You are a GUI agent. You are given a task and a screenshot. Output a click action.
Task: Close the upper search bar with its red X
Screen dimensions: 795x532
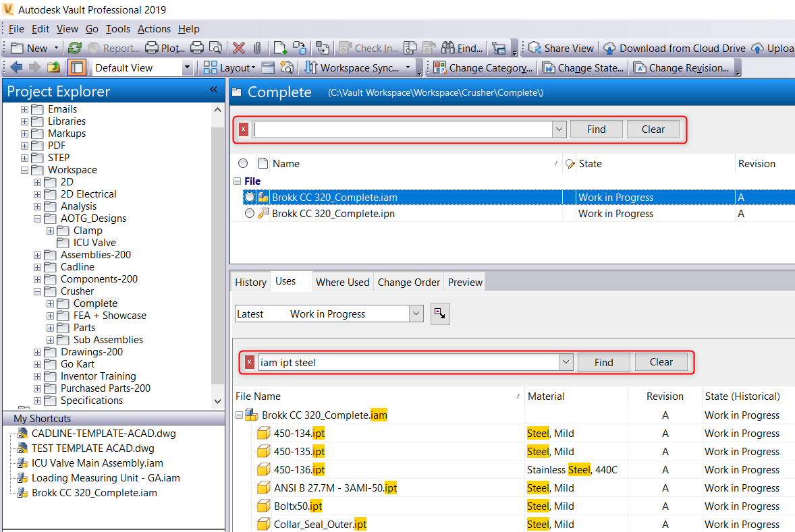pyautogui.click(x=244, y=129)
